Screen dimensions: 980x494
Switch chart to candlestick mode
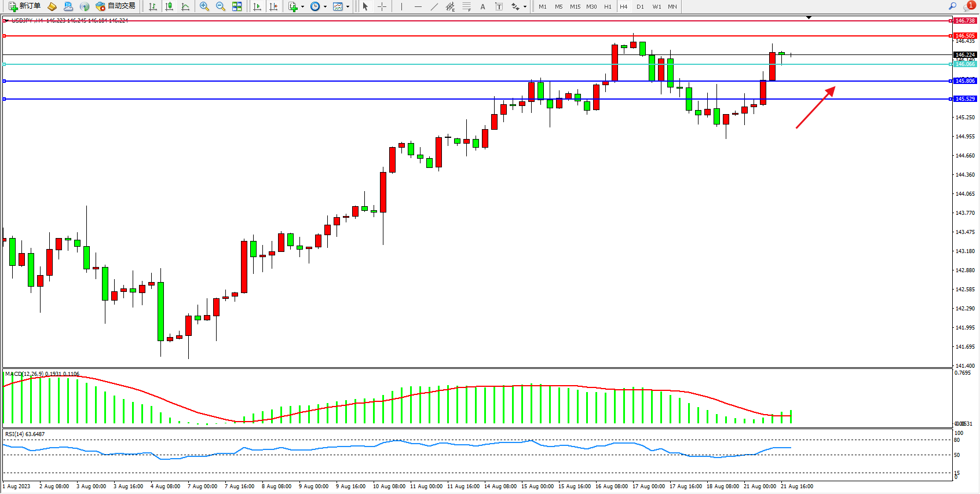point(169,6)
